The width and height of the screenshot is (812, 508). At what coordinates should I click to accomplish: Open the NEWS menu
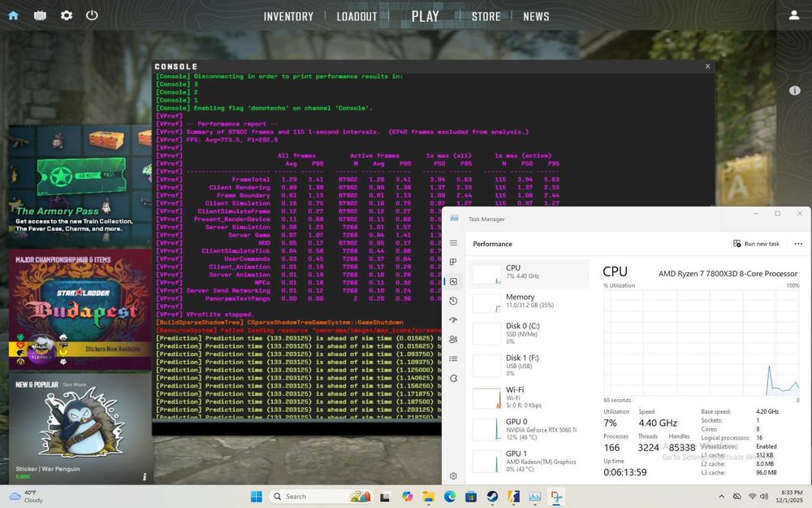coord(536,16)
